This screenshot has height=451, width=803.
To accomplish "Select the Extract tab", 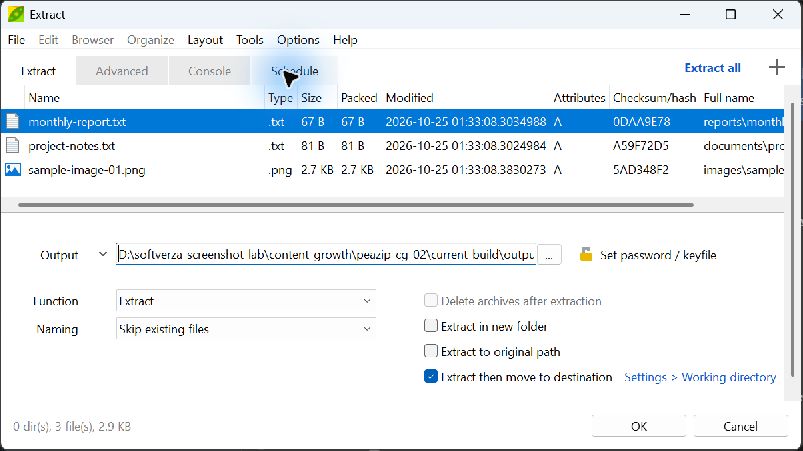I will pyautogui.click(x=38, y=71).
